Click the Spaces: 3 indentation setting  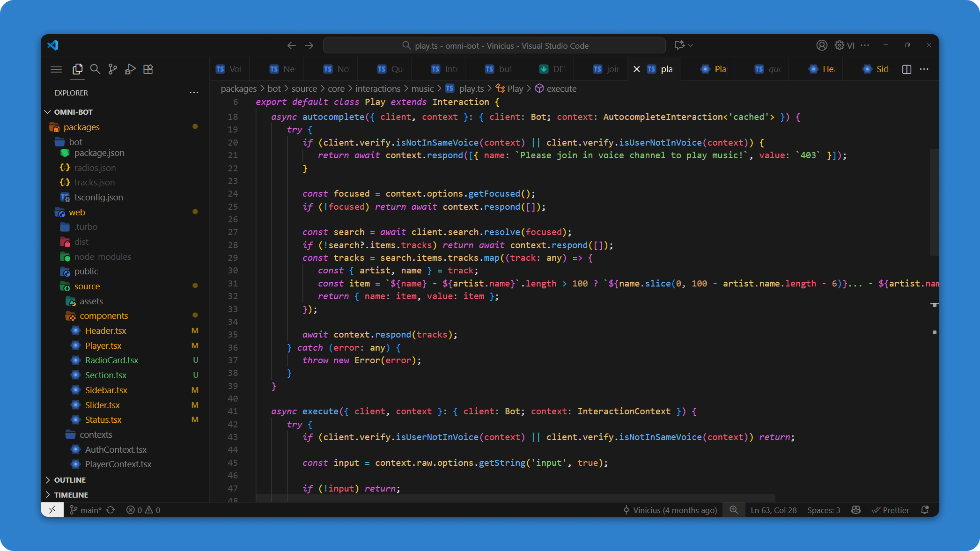coord(824,510)
